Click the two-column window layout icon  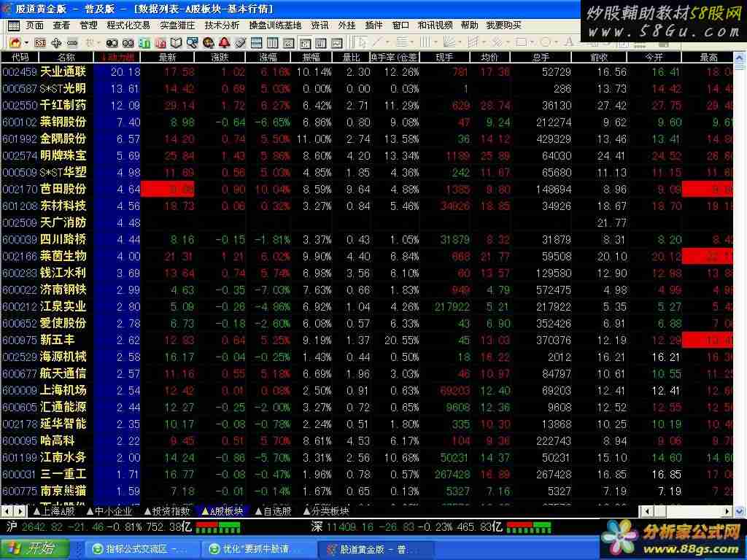[273, 43]
